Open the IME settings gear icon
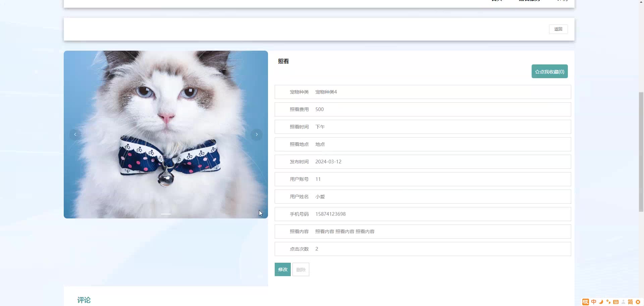Viewport: 644px width, 306px height. coord(638,302)
